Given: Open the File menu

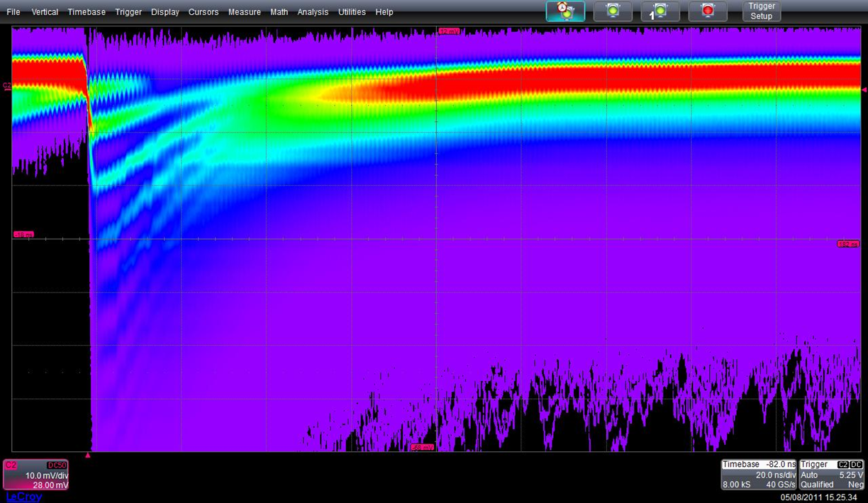Looking at the screenshot, I should [13, 12].
